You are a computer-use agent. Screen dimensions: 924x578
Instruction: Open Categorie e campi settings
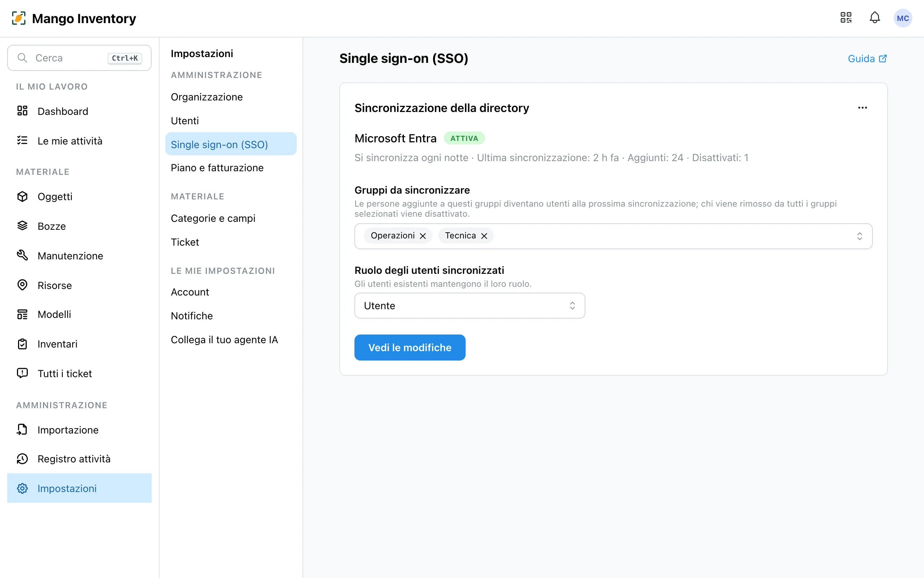click(x=231, y=218)
